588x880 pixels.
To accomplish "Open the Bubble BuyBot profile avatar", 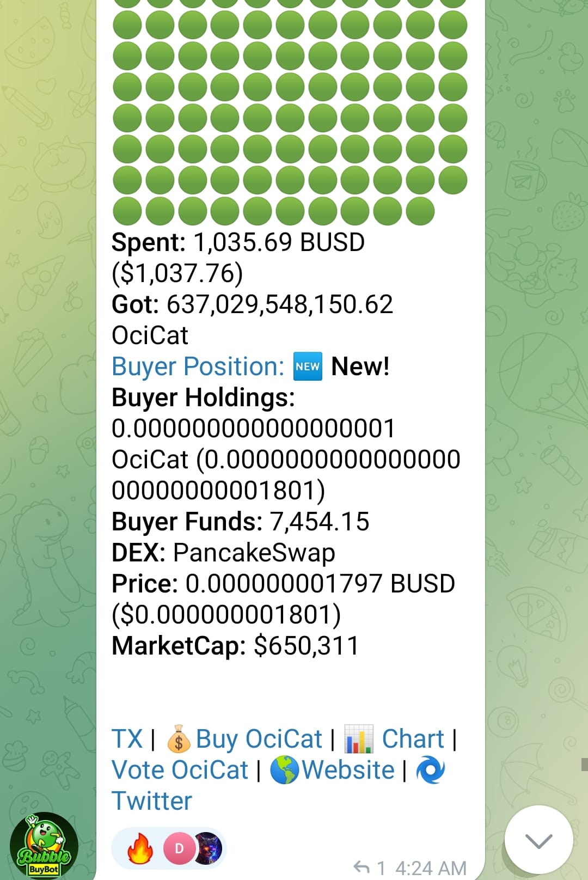I will pyautogui.click(x=44, y=845).
